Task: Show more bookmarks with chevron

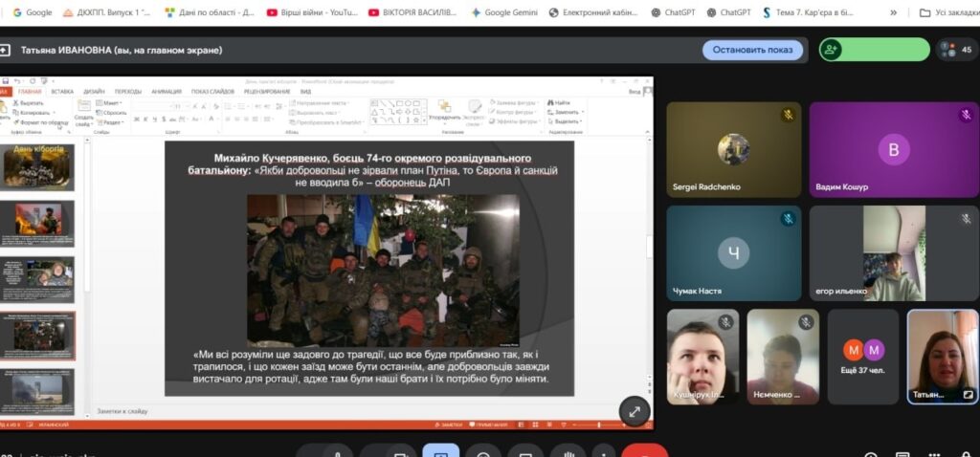Action: point(893,12)
